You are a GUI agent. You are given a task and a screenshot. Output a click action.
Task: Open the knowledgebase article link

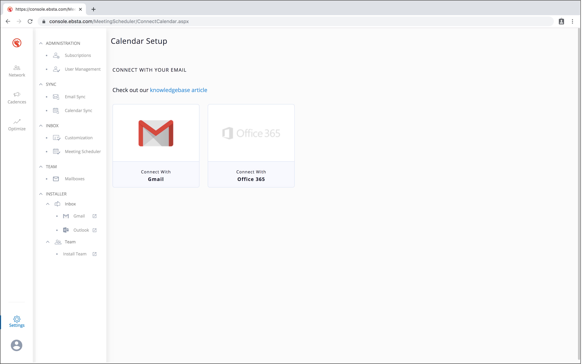(x=178, y=90)
